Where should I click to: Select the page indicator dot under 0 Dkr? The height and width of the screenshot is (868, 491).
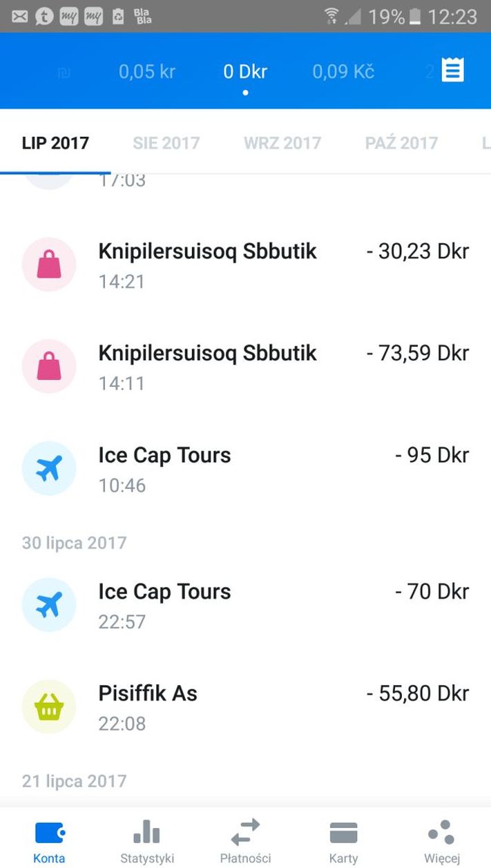click(x=244, y=92)
